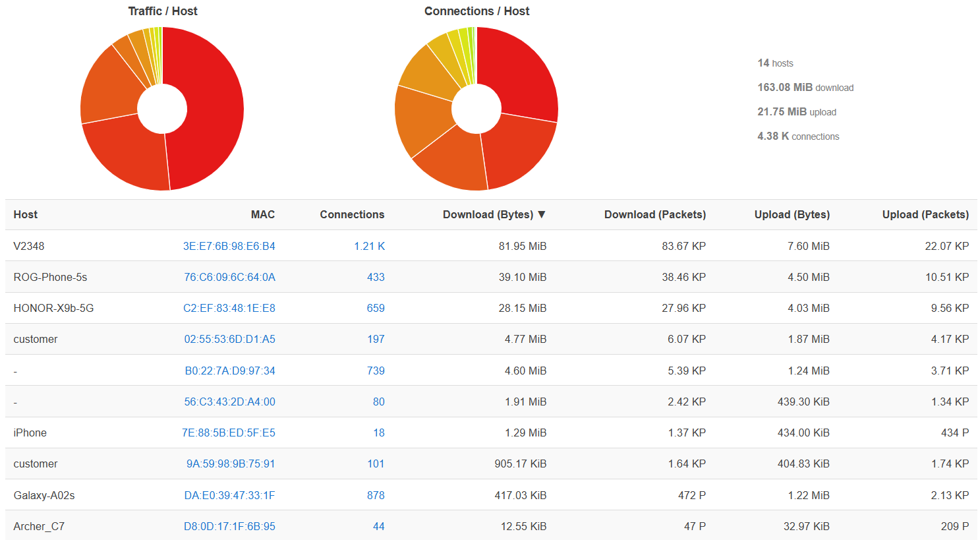Click the 39.10 MiB download value
Image resolution: width=980 pixels, height=540 pixels.
click(x=523, y=277)
